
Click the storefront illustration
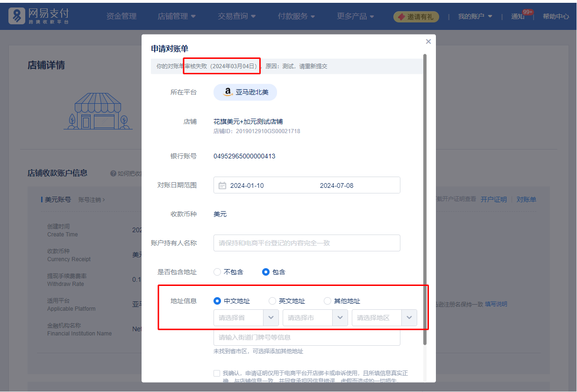coord(98,112)
